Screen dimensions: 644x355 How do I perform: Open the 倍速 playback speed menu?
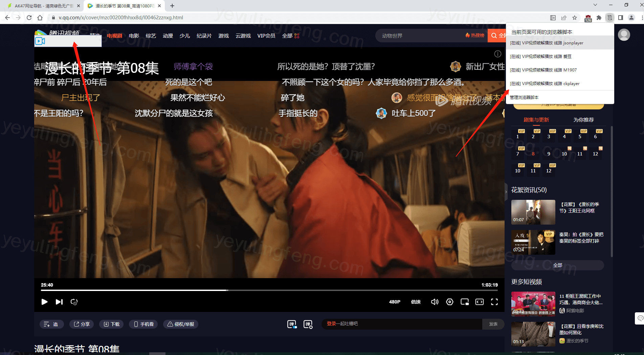[x=416, y=302]
